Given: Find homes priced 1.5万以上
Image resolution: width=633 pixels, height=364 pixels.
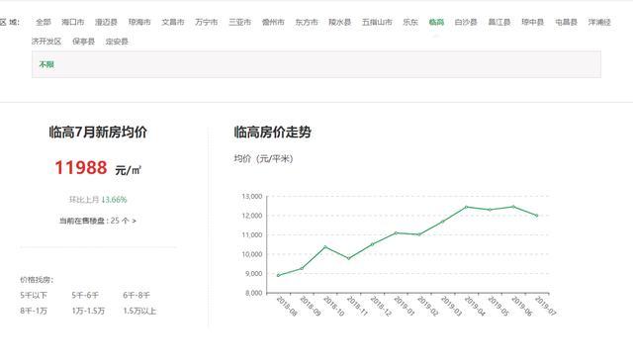Looking at the screenshot, I should coord(139,312).
